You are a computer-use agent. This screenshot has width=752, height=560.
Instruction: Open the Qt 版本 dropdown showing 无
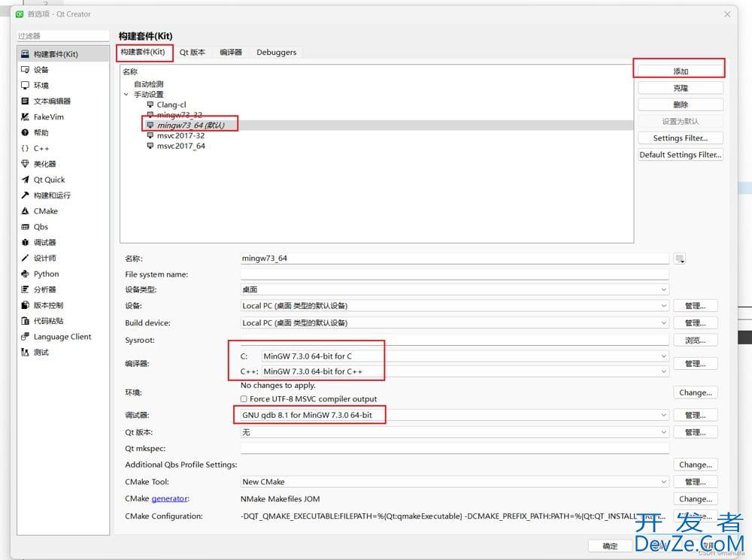[454, 432]
